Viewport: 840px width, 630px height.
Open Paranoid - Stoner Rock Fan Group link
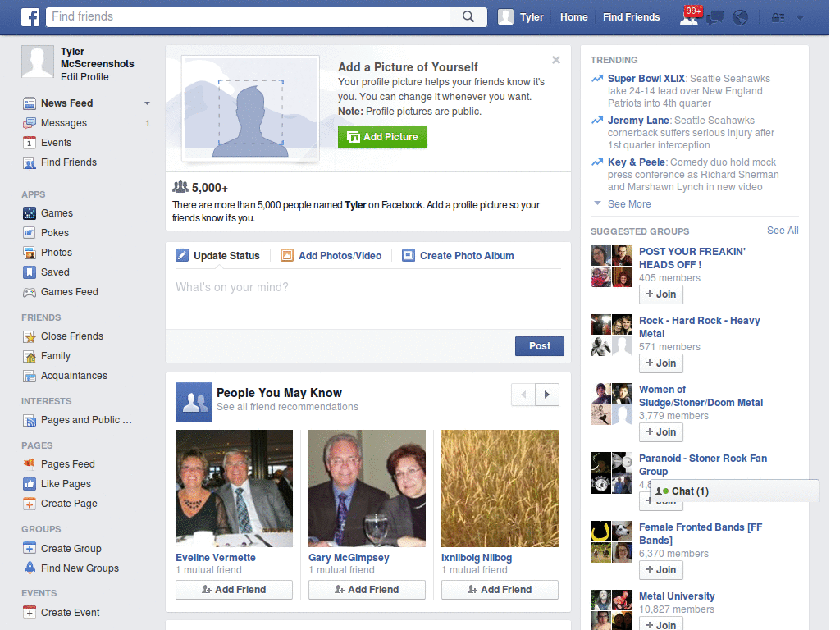pyautogui.click(x=703, y=465)
